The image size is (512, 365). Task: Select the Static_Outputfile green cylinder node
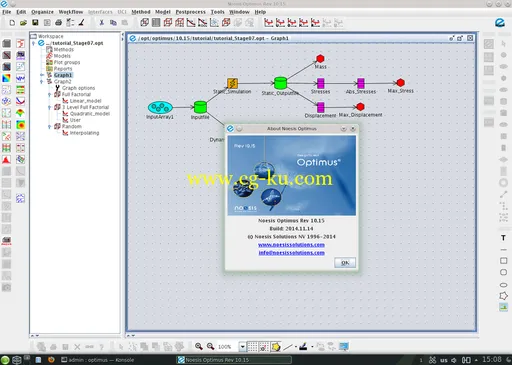[x=280, y=83]
